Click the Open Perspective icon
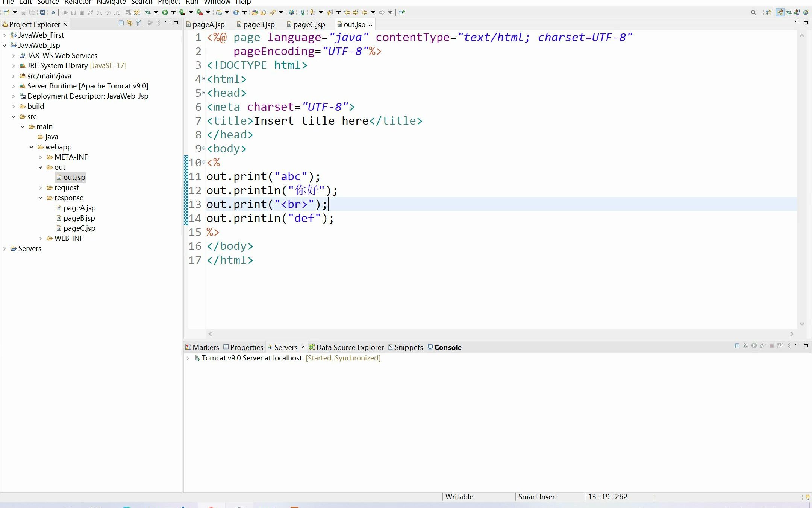Viewport: 812px width, 508px height. (x=768, y=12)
